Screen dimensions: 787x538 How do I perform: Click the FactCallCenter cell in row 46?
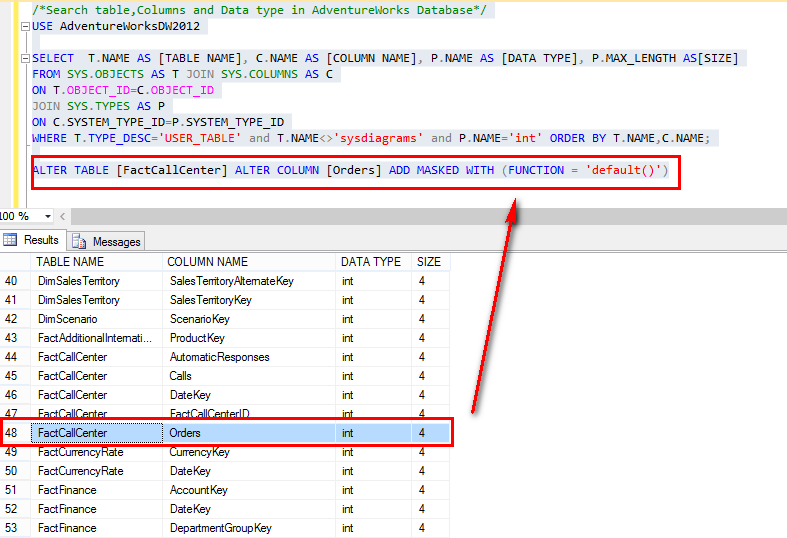point(97,395)
